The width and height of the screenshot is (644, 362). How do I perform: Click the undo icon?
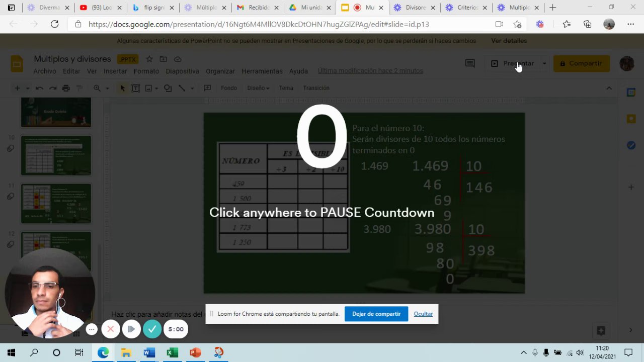point(39,88)
